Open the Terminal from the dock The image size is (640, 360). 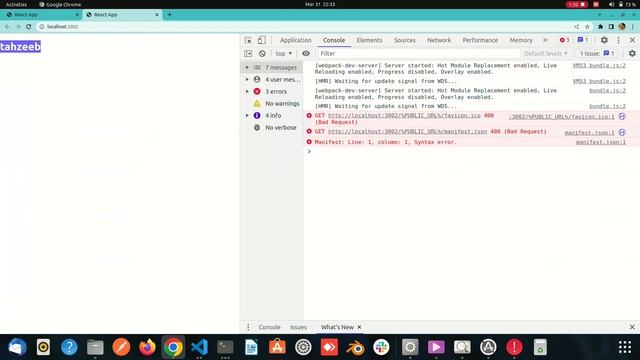pos(225,347)
